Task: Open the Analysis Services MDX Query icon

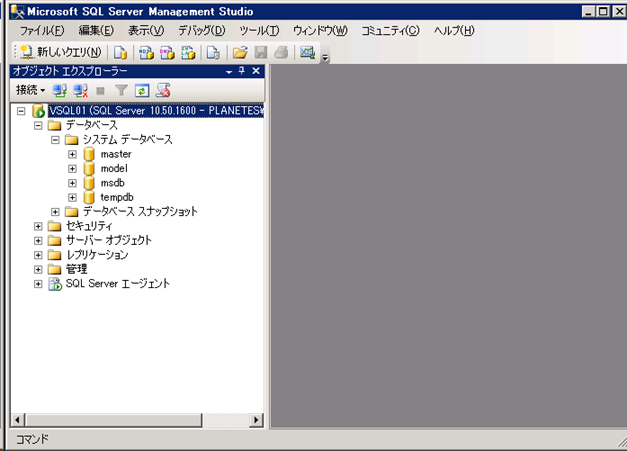Action: pyautogui.click(x=146, y=52)
